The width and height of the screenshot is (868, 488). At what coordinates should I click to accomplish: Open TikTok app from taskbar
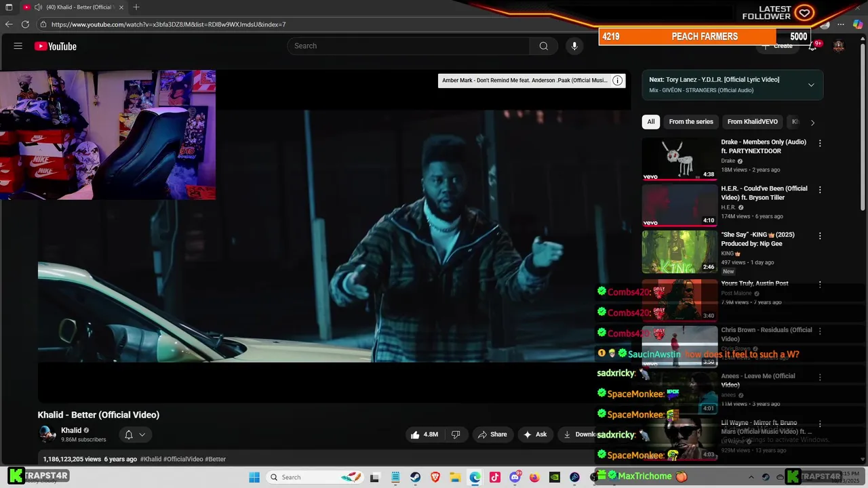tap(495, 477)
